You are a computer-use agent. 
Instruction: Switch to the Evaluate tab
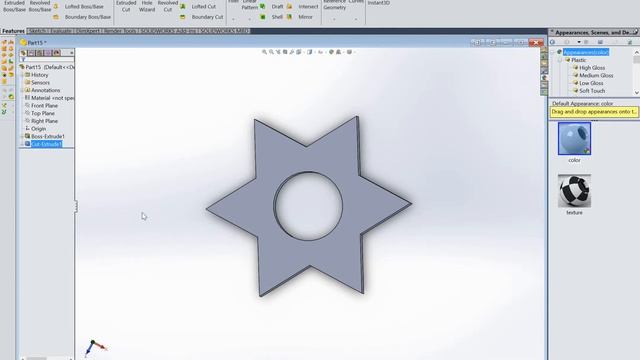(61, 31)
